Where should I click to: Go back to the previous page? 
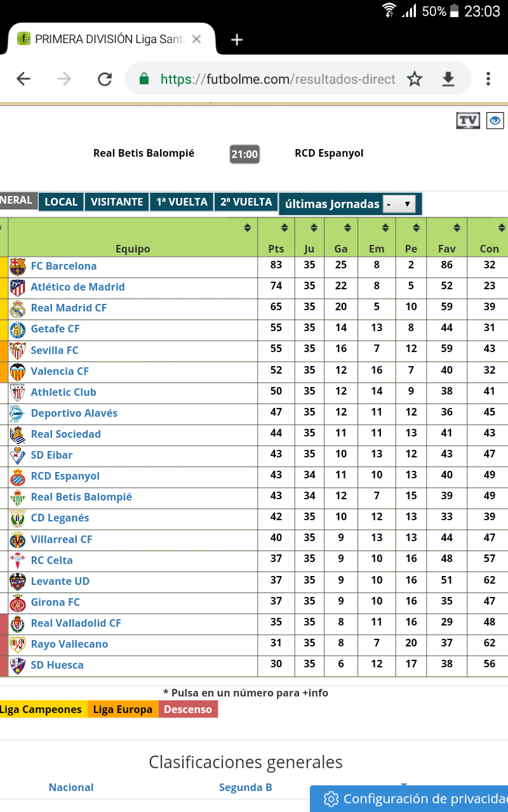23,79
